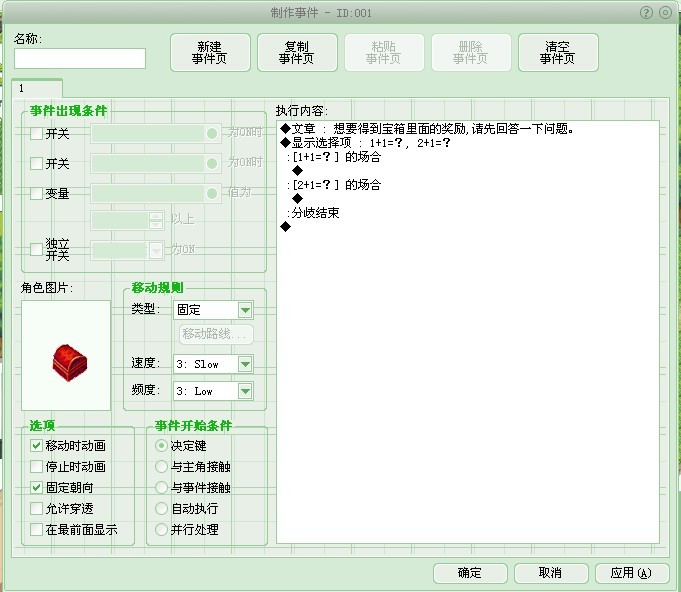681x592 pixels.
Task: Click 确定 to confirm
Action: (x=470, y=573)
